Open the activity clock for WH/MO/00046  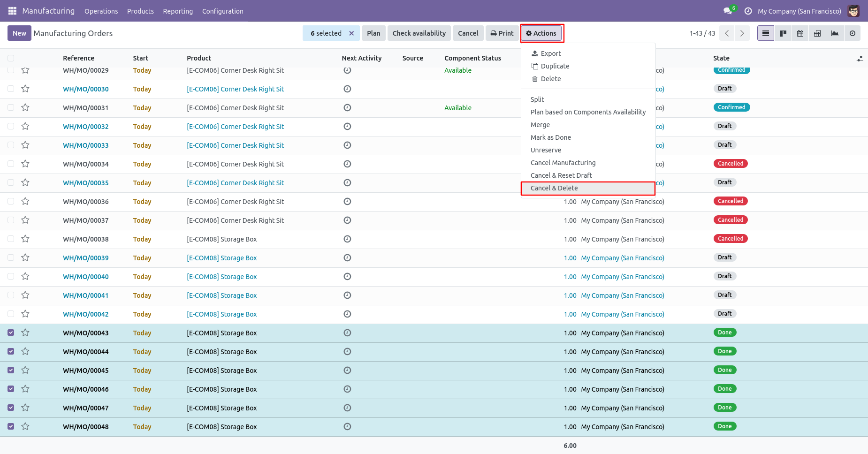[347, 389]
